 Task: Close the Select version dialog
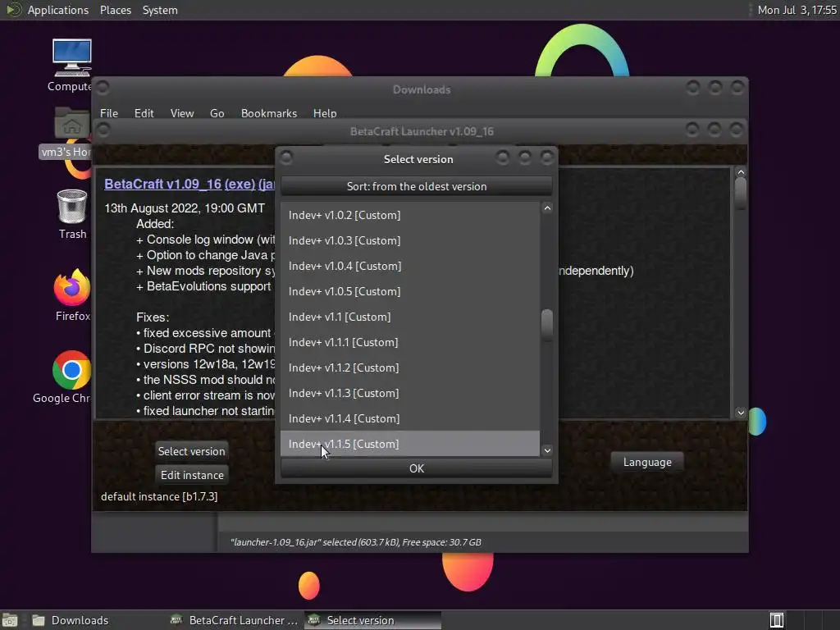547,157
